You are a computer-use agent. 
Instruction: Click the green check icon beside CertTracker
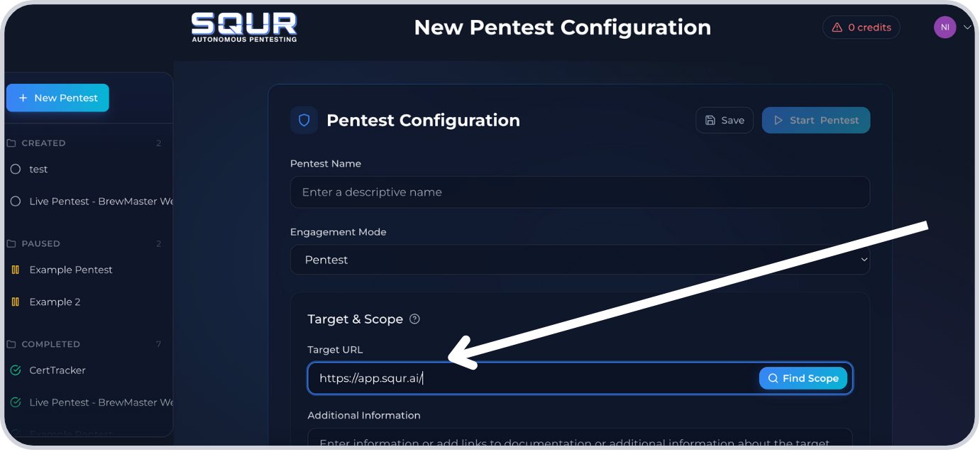(x=16, y=370)
